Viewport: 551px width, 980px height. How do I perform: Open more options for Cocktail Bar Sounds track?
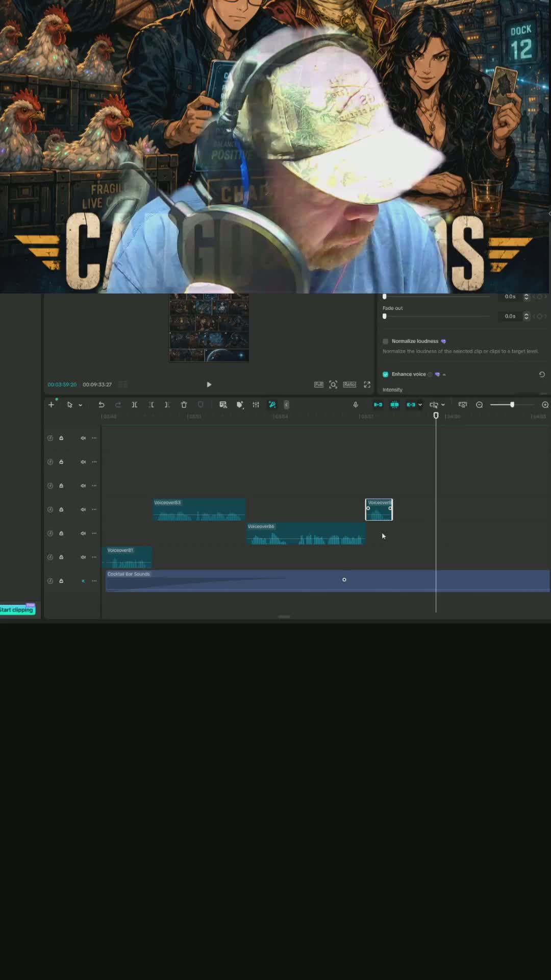pyautogui.click(x=94, y=581)
